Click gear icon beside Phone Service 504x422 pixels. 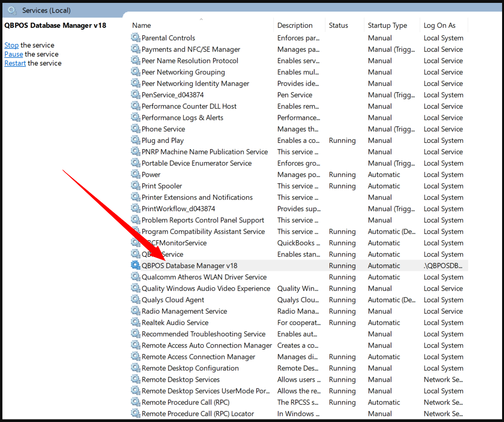[x=136, y=129]
